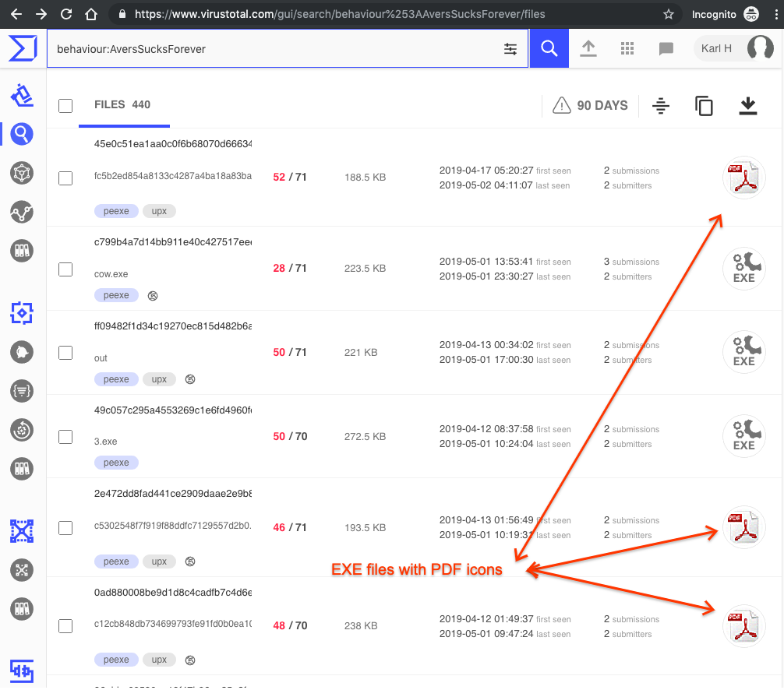The image size is (784, 690).
Task: Check the box for file 'out'
Action: [x=65, y=353]
